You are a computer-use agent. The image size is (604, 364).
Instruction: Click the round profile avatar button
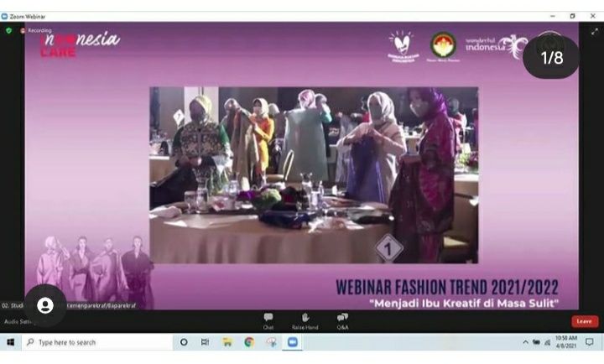tap(45, 305)
